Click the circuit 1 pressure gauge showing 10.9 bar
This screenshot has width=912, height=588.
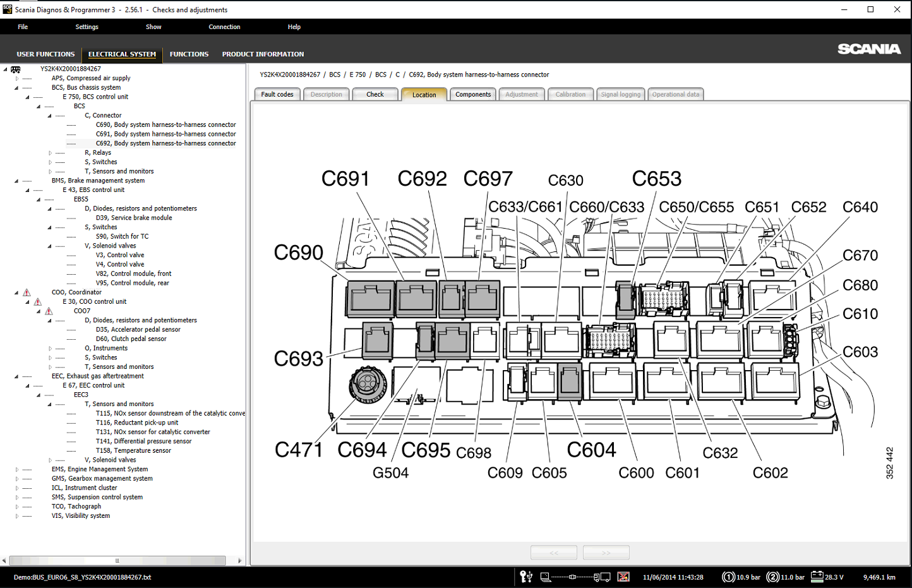tap(728, 577)
